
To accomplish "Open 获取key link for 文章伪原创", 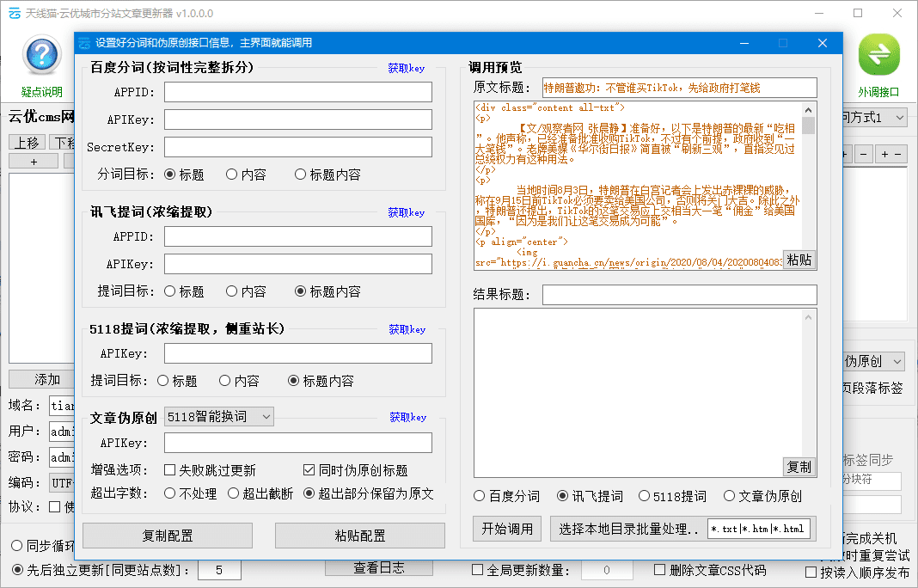I will point(408,417).
